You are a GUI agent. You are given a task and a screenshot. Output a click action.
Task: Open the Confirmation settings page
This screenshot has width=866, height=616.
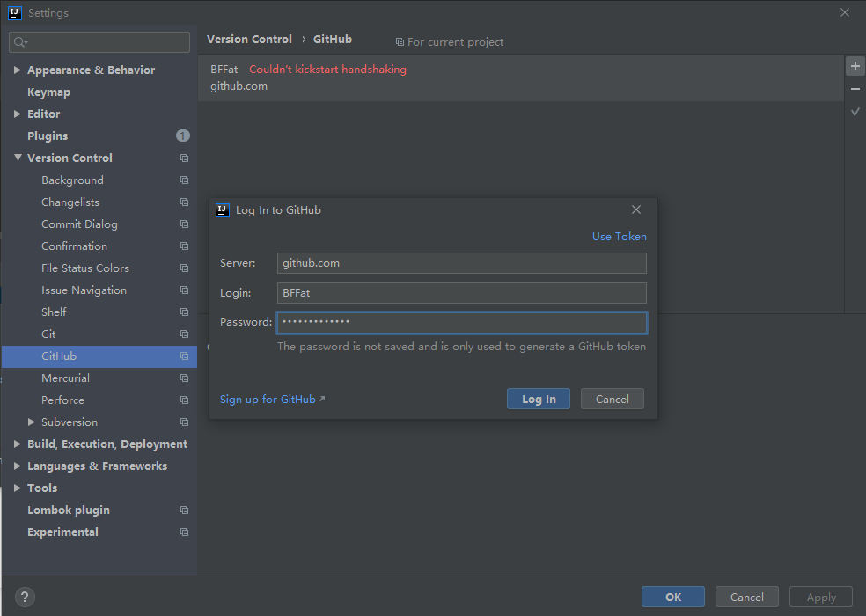pos(74,246)
